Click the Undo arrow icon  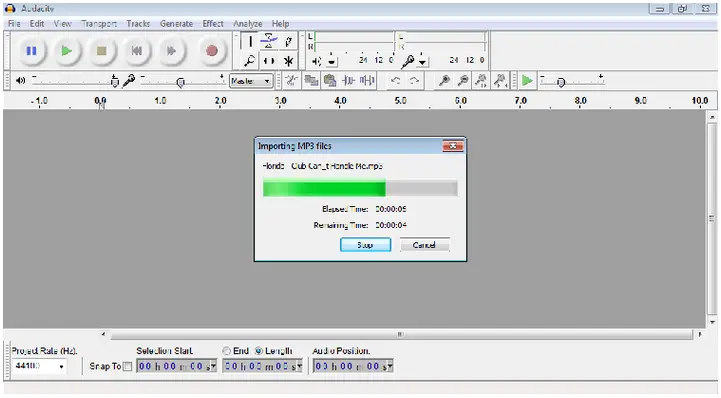coord(395,81)
